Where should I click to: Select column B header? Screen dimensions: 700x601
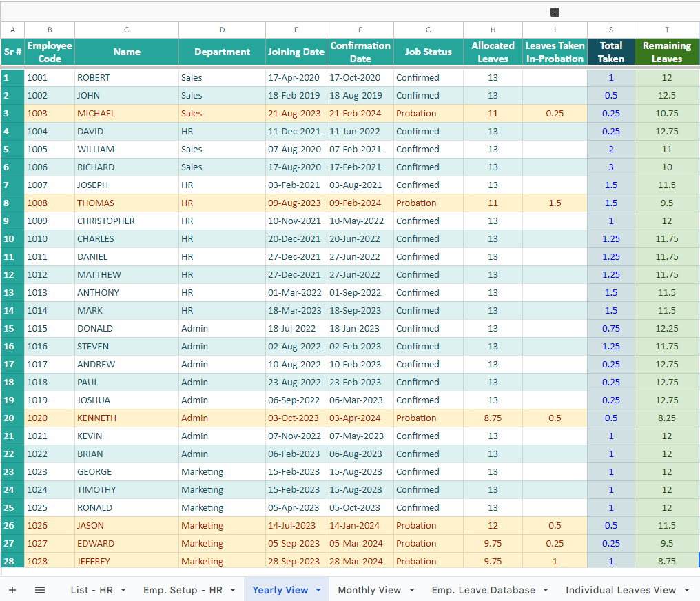click(50, 30)
